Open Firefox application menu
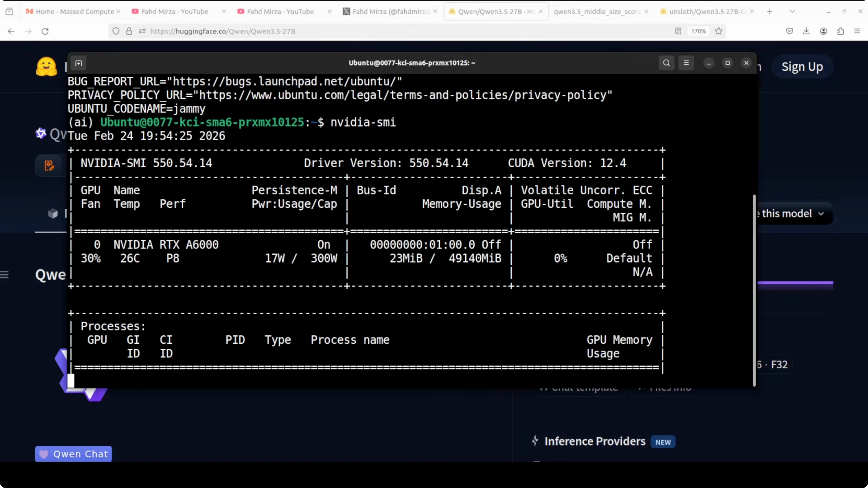Viewport: 868px width, 488px height. pyautogui.click(x=857, y=31)
